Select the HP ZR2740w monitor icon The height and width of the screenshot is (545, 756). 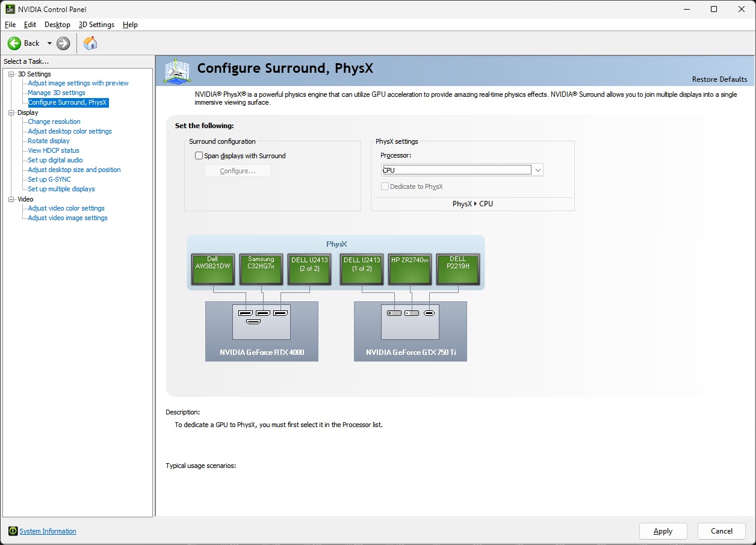click(409, 269)
